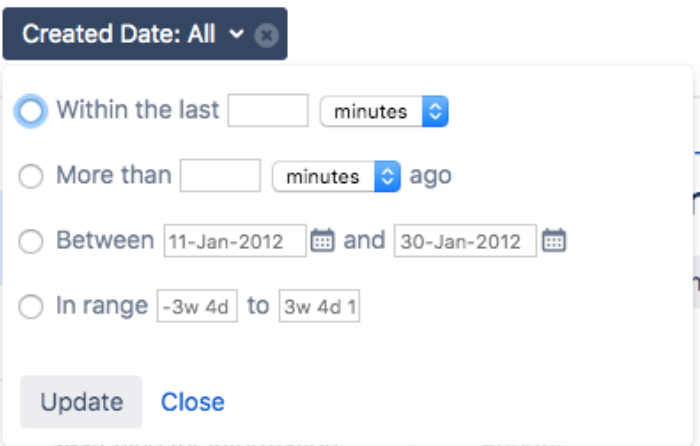Select the Within the last radio option
The width and height of the screenshot is (700, 446).
click(31, 111)
